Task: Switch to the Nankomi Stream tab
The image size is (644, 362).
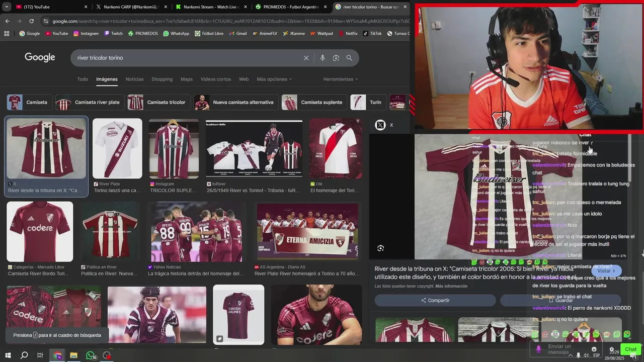Action: 211,7
